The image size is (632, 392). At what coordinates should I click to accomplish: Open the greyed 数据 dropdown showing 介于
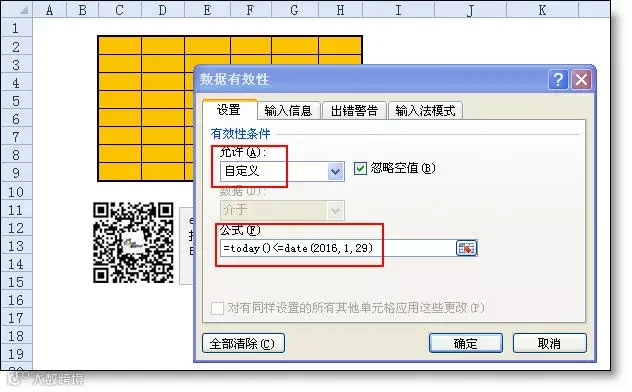click(282, 210)
